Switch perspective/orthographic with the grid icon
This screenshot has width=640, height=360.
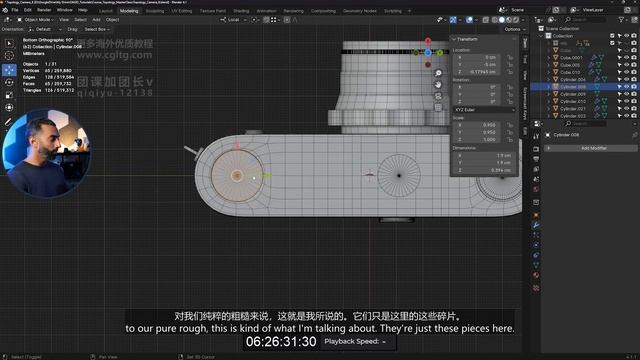coord(438,107)
